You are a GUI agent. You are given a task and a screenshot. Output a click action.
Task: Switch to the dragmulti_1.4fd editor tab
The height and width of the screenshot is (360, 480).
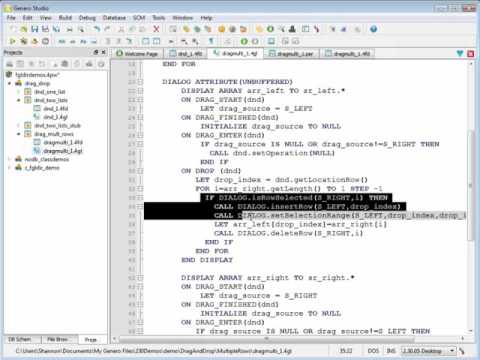347,54
